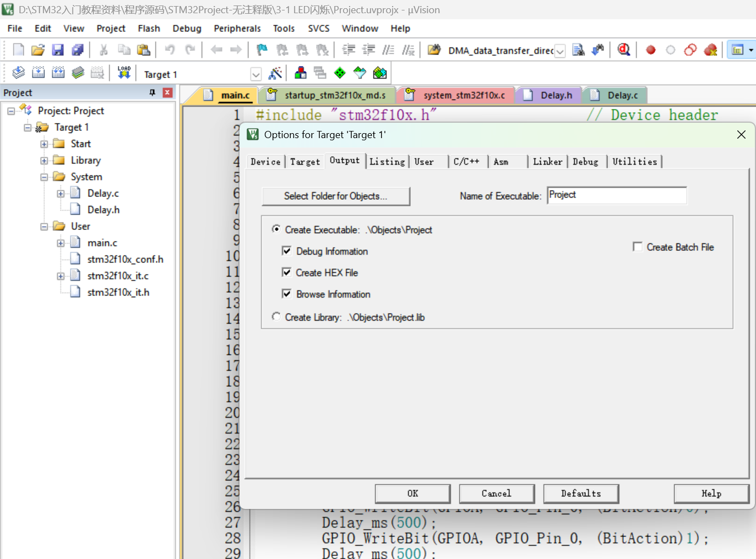The image size is (756, 559).
Task: Click the Navigate Forwards arrow icon
Action: [236, 50]
